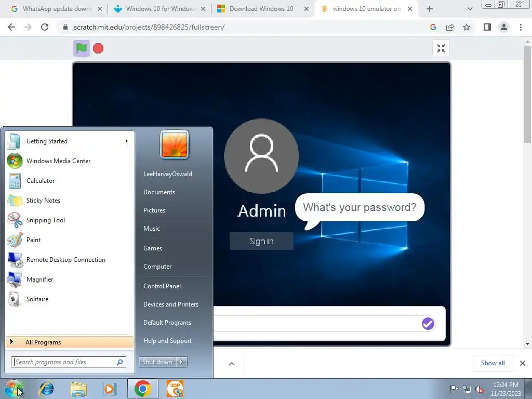Open Games folder

point(153,248)
